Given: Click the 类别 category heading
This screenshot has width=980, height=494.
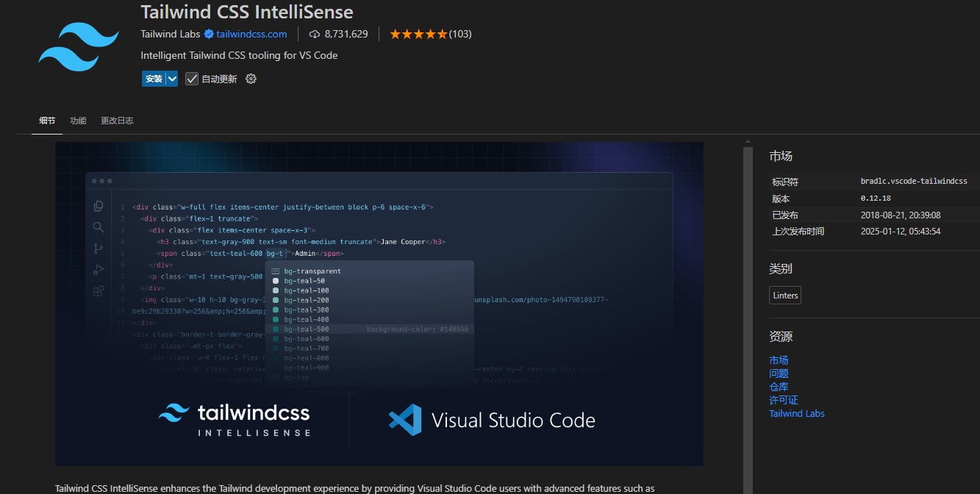Looking at the screenshot, I should click(x=781, y=269).
